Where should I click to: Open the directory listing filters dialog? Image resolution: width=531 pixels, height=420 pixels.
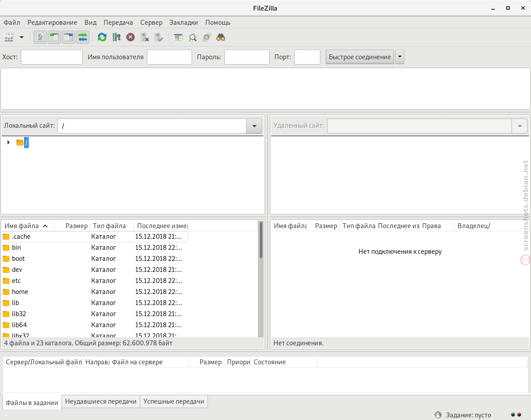[178, 37]
